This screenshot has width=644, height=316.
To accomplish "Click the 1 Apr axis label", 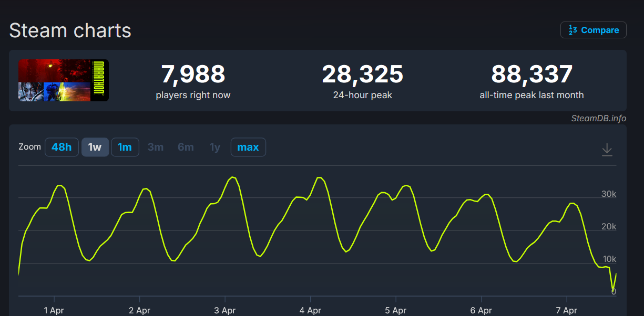I will [54, 310].
